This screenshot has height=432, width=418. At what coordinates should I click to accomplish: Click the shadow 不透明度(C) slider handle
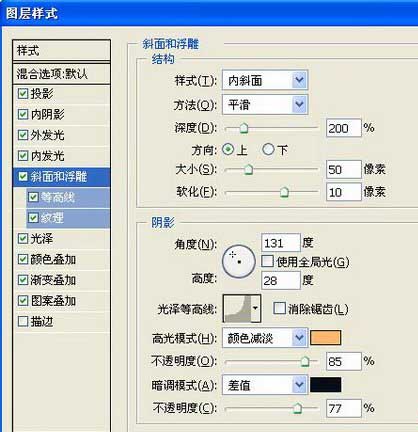coord(297,408)
